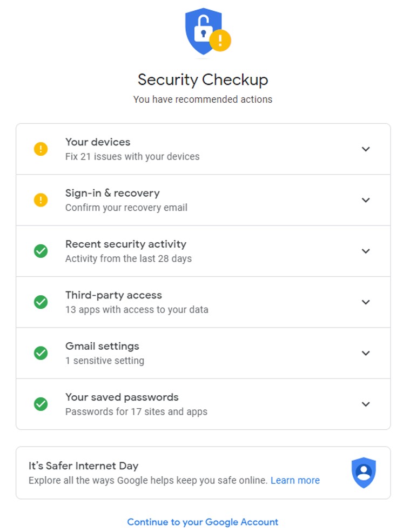Click the green checkmark for Third-party access

pyautogui.click(x=41, y=302)
